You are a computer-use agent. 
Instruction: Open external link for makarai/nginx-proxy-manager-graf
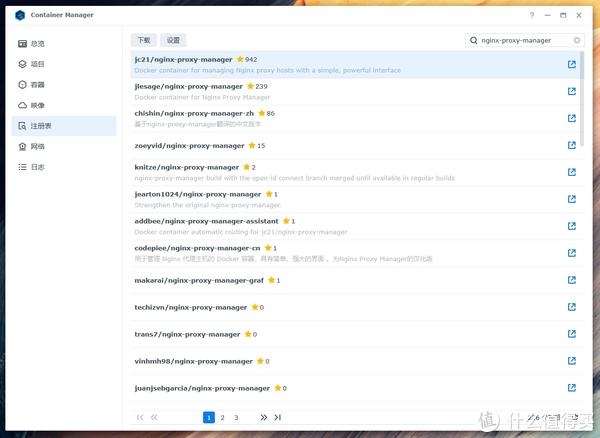pyautogui.click(x=572, y=280)
